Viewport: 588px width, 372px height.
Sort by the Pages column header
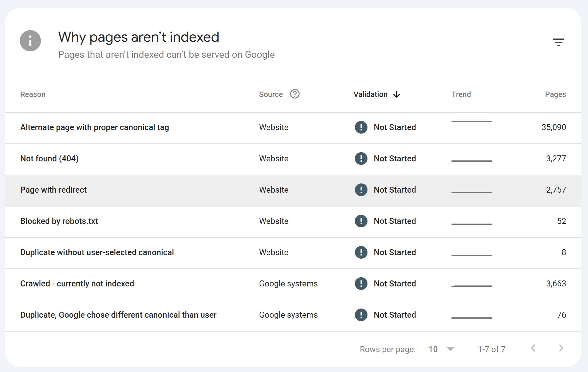555,94
